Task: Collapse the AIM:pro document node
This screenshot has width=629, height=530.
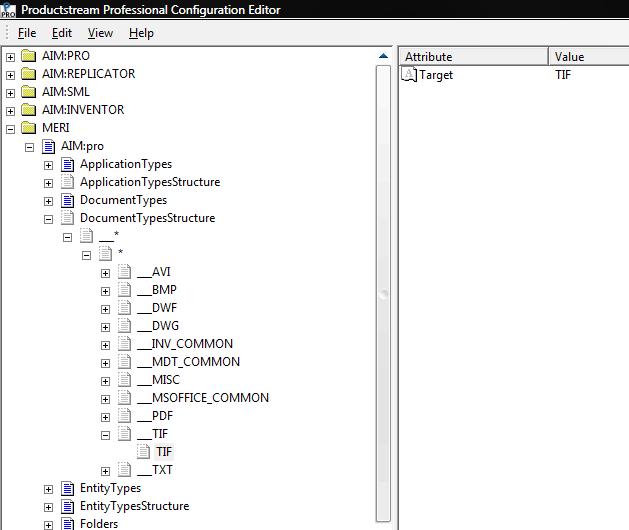Action: (x=29, y=147)
